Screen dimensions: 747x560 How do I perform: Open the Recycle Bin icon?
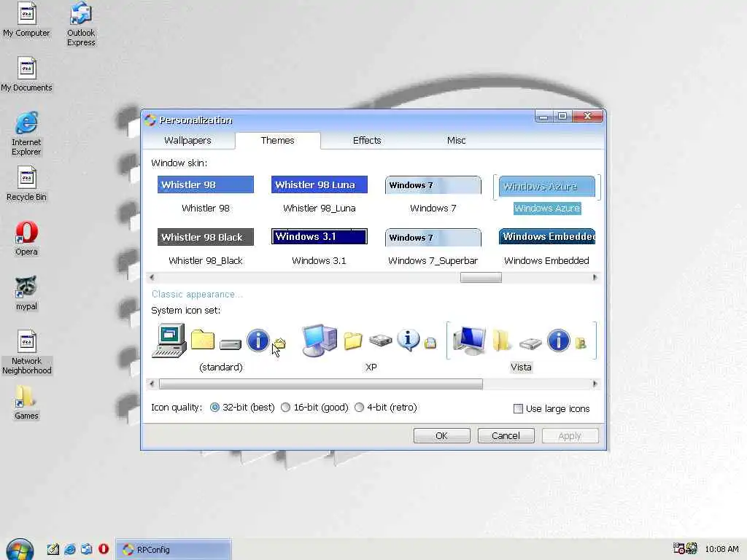pyautogui.click(x=26, y=184)
